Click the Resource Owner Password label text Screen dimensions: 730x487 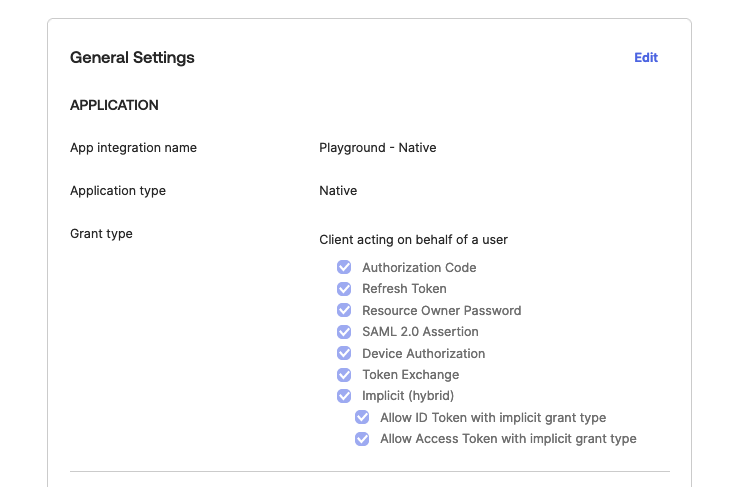(x=441, y=311)
